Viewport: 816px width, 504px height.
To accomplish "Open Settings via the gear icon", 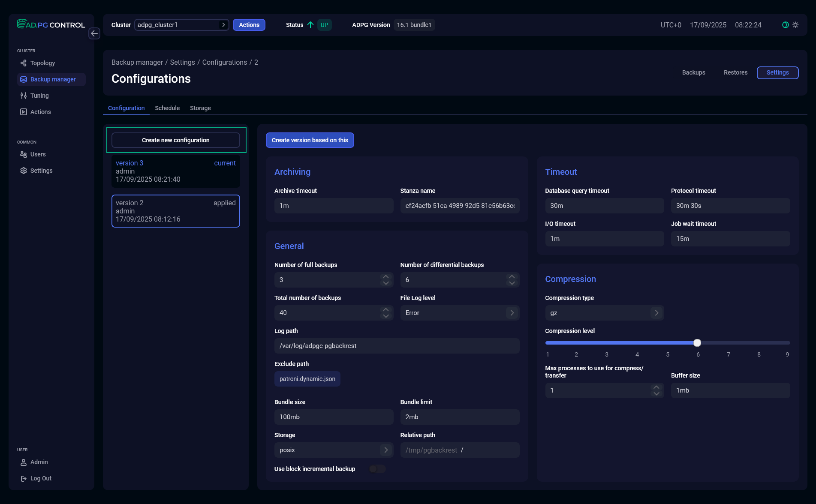I will point(24,170).
